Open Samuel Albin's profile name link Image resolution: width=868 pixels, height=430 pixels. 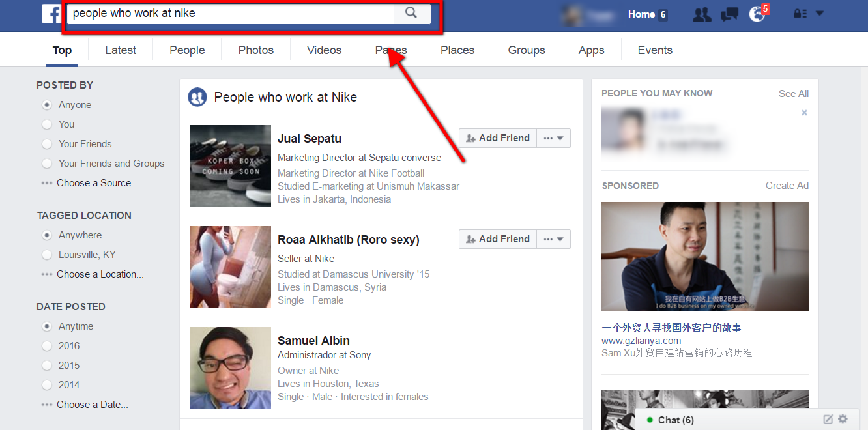[x=313, y=341]
